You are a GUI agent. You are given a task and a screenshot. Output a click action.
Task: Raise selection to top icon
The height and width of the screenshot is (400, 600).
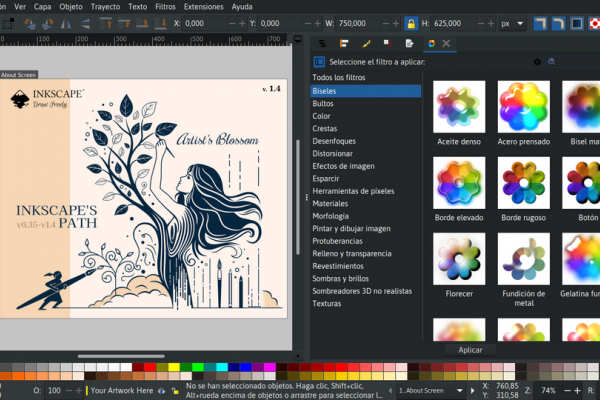coord(106,24)
